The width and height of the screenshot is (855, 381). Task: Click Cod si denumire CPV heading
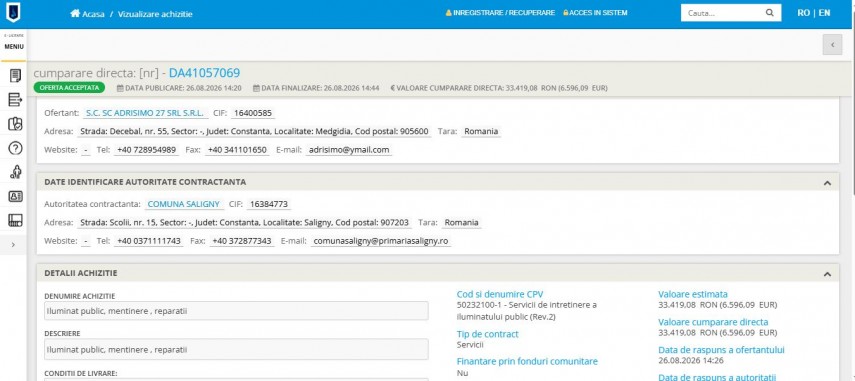point(499,294)
